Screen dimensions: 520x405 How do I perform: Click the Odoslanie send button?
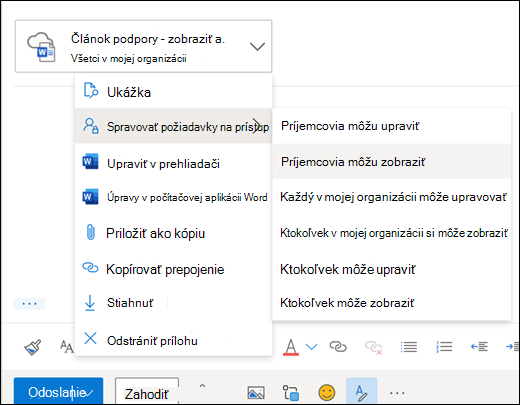[x=57, y=393]
